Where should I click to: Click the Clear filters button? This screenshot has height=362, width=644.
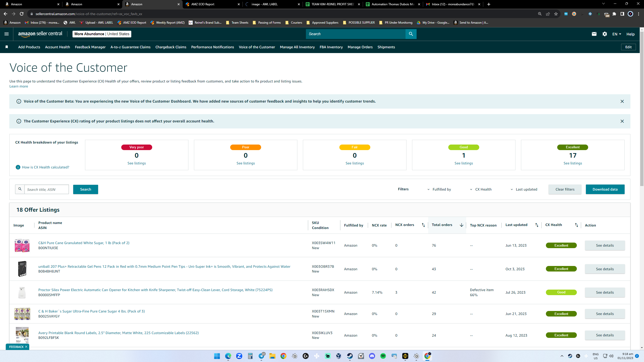click(565, 189)
